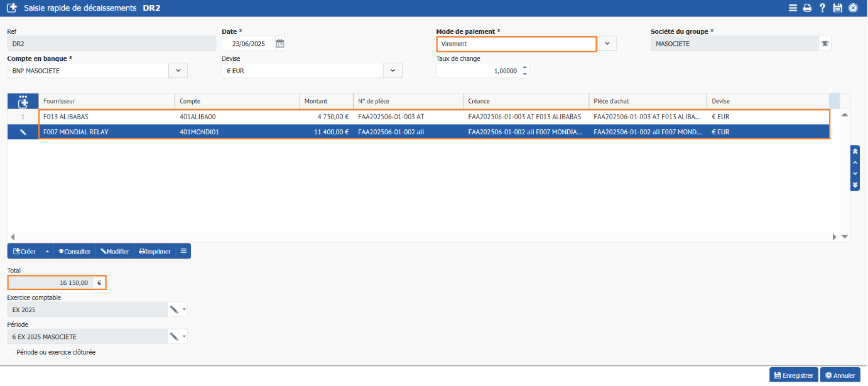Click the add-row icon in table header corner
Image resolution: width=868 pixels, height=386 pixels.
23,101
